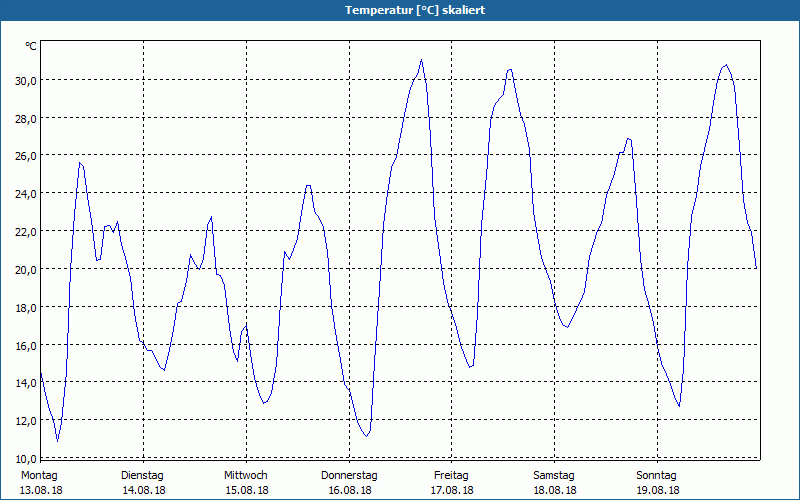The height and width of the screenshot is (500, 800).
Task: Click the Dienstag day label
Action: [x=142, y=476]
